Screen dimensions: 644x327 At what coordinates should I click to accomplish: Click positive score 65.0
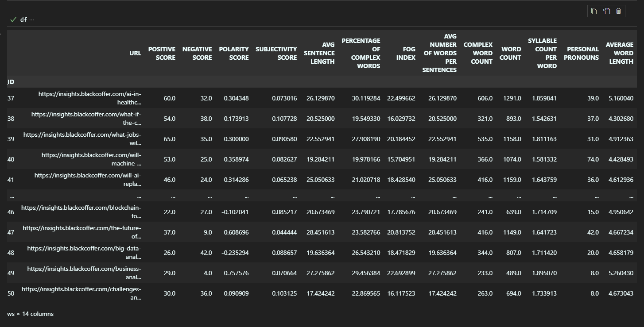(x=170, y=139)
